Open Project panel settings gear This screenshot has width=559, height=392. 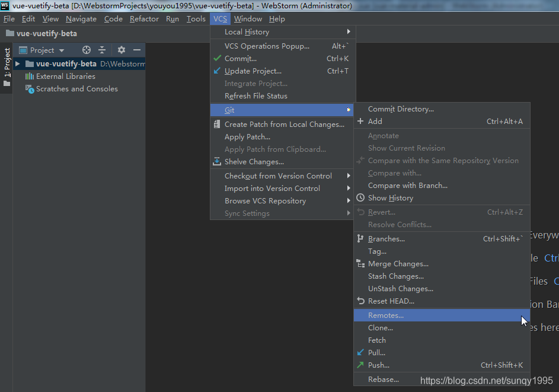(x=121, y=50)
